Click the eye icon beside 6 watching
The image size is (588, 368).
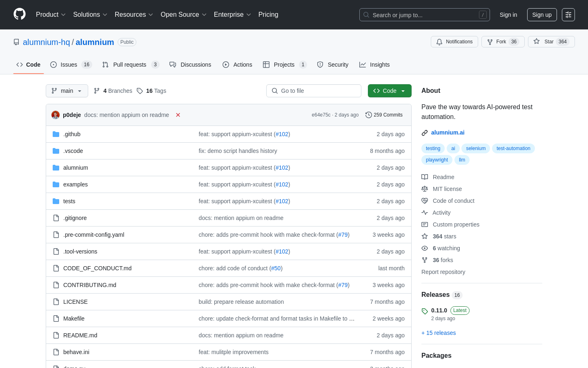(x=425, y=248)
